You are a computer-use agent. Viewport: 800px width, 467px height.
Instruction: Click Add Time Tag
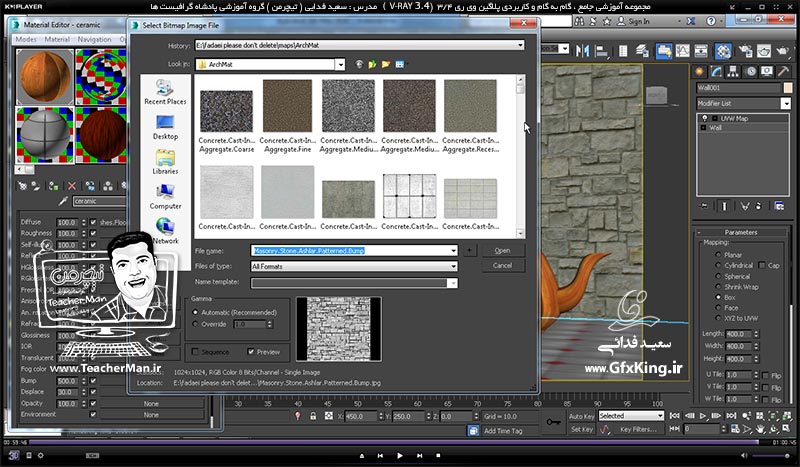(x=503, y=431)
